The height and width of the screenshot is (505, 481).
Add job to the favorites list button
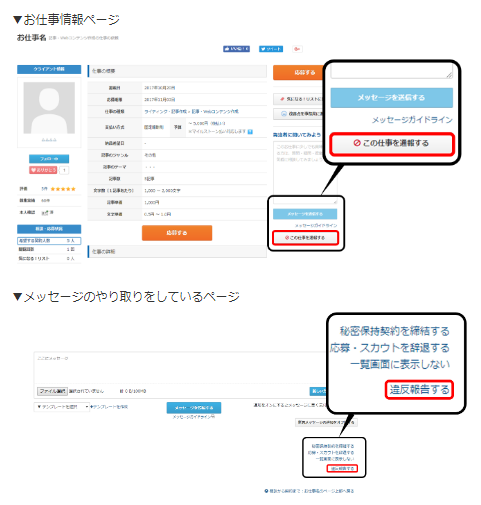pos(298,99)
